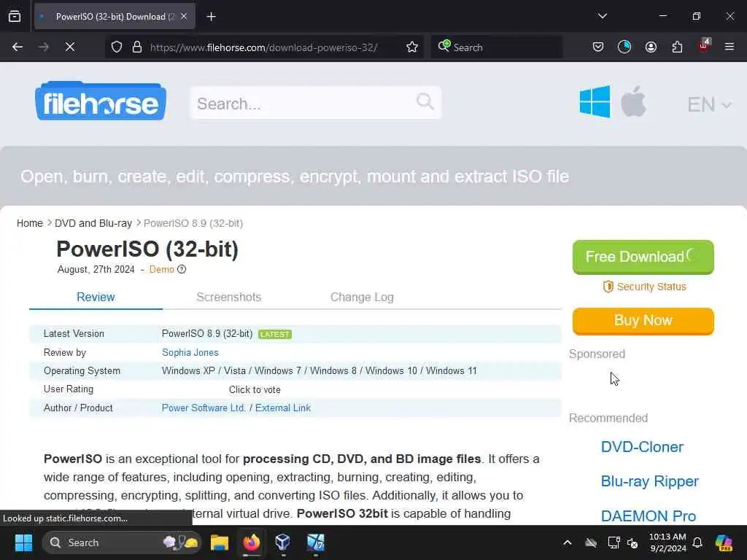The height and width of the screenshot is (560, 747).
Task: Show hidden system tray icons
Action: coord(567,542)
